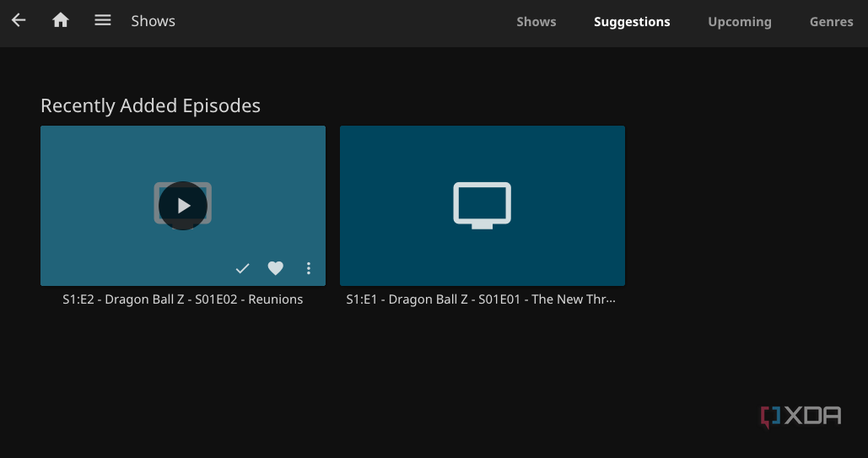The image size is (868, 458).
Task: Favorite the Reunions episode with heart icon
Action: point(275,268)
